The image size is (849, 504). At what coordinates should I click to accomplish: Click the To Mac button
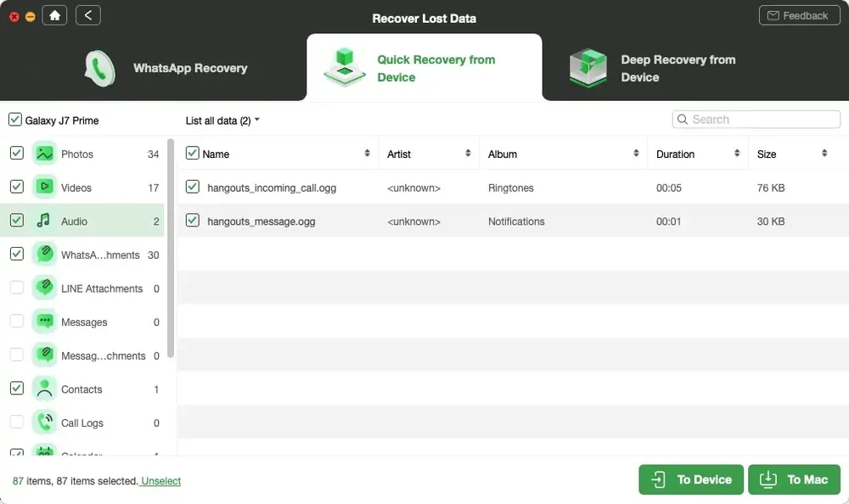[794, 479]
